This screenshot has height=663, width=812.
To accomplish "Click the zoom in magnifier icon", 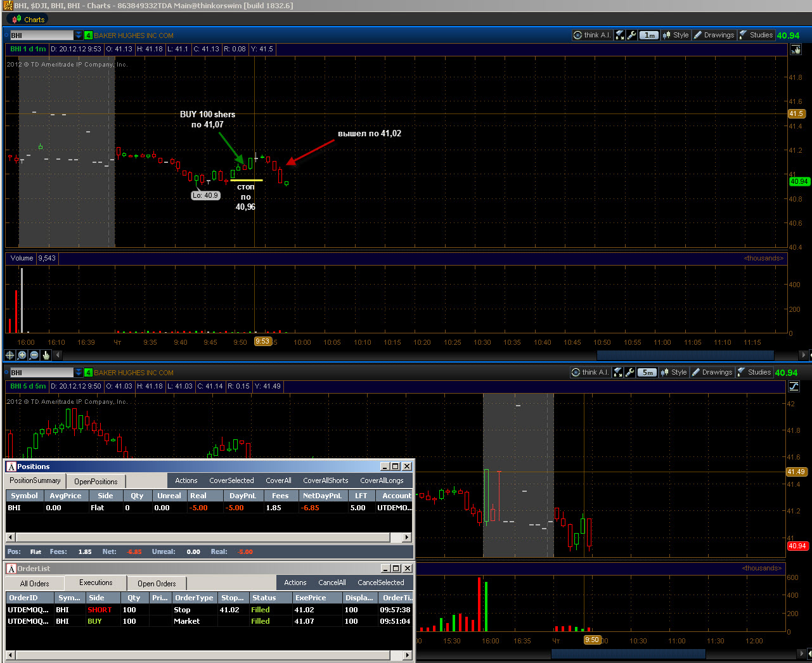I will 22,355.
